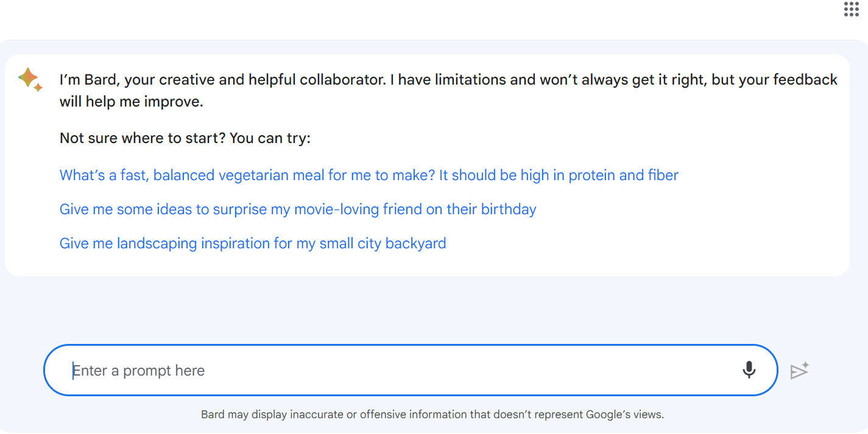Viewport: 868px width, 434px height.
Task: Choose the movie-loving friend birthday suggestion
Action: 298,209
